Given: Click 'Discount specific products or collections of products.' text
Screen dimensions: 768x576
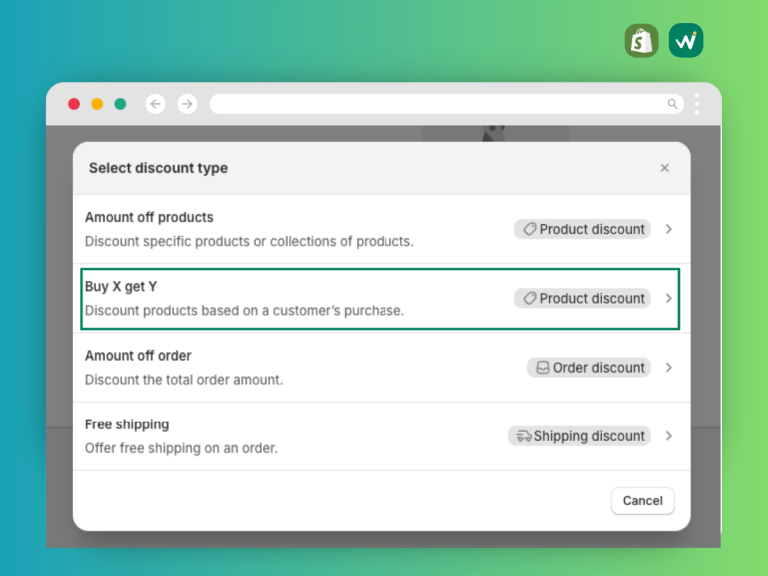Looking at the screenshot, I should (249, 241).
